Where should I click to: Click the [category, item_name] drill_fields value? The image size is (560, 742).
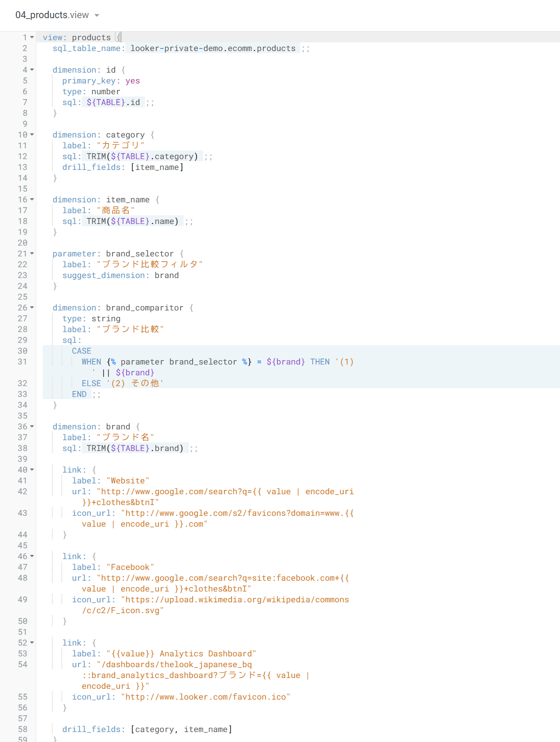tap(181, 729)
